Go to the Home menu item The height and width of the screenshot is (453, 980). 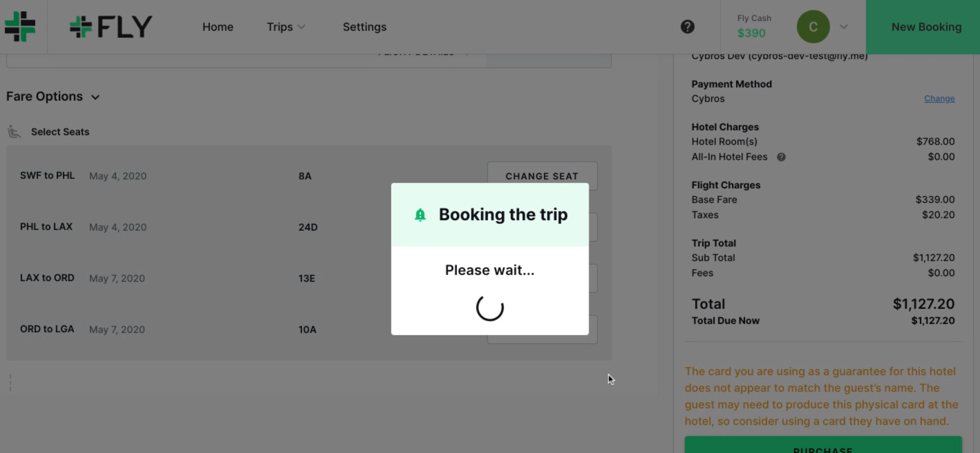pos(218,27)
